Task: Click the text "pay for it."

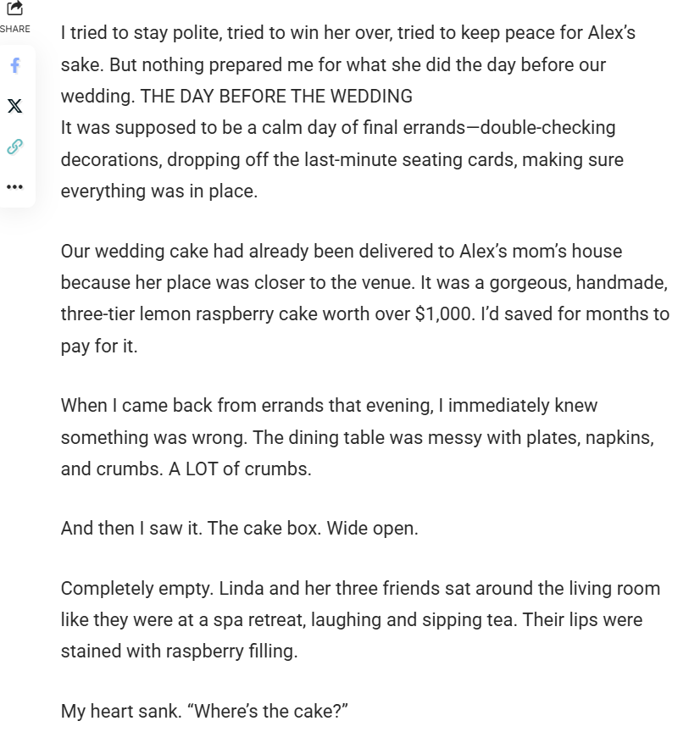Action: click(98, 347)
